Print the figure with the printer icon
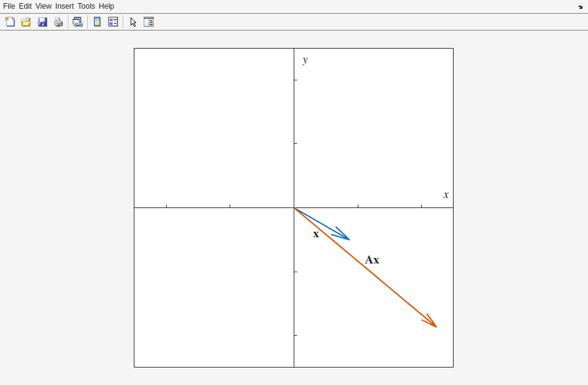Viewport: 588px width, 385px height. point(58,22)
